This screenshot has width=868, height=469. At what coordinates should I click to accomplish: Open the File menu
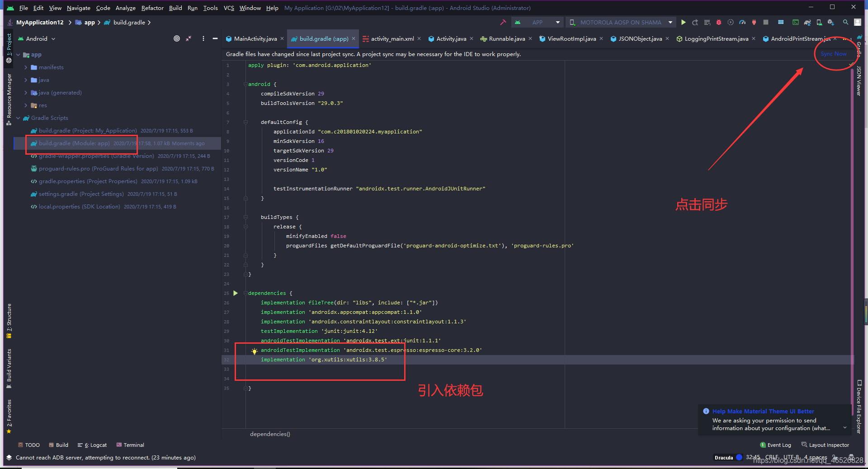tap(24, 8)
